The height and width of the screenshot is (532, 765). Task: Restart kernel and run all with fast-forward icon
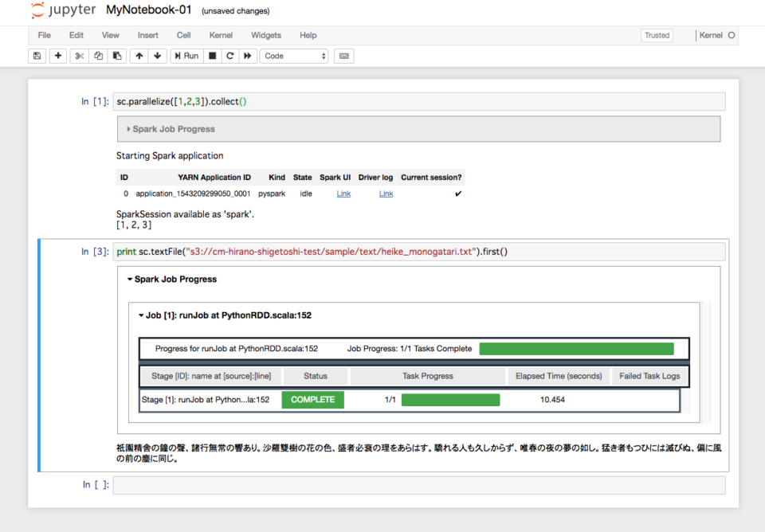(x=247, y=56)
